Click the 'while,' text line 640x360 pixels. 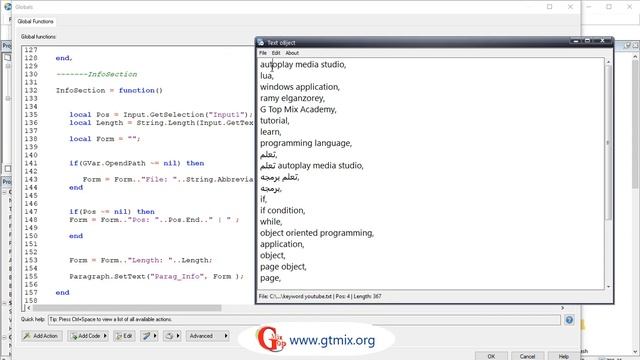pos(271,222)
